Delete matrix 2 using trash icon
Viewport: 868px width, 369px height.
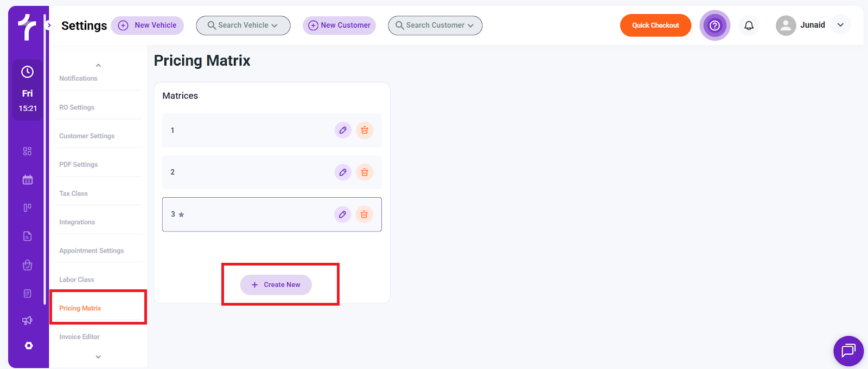365,172
